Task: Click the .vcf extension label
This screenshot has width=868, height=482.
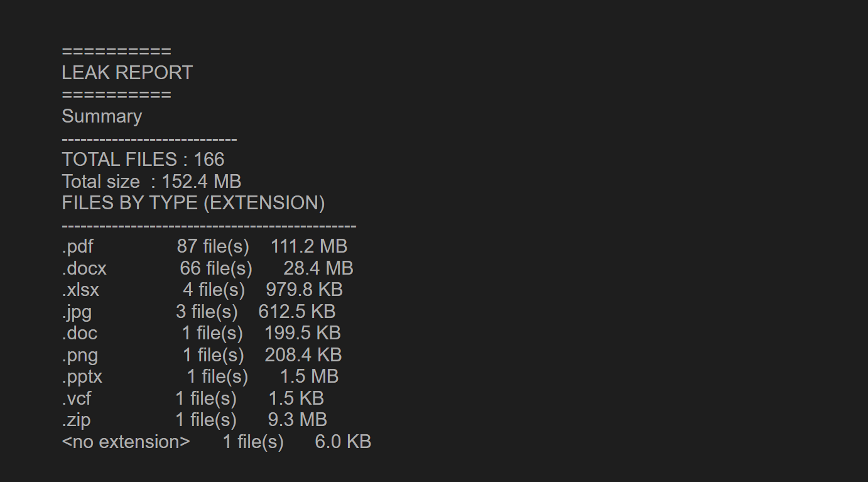Action: pyautogui.click(x=77, y=398)
